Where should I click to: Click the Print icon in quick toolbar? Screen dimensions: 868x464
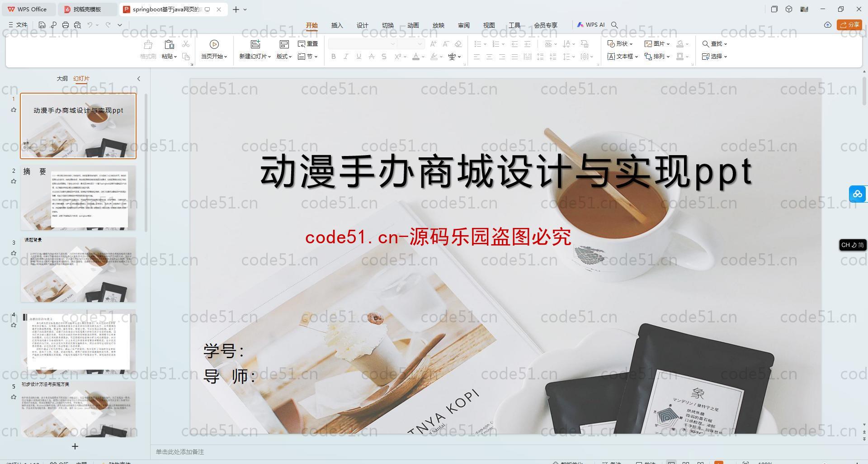[66, 25]
